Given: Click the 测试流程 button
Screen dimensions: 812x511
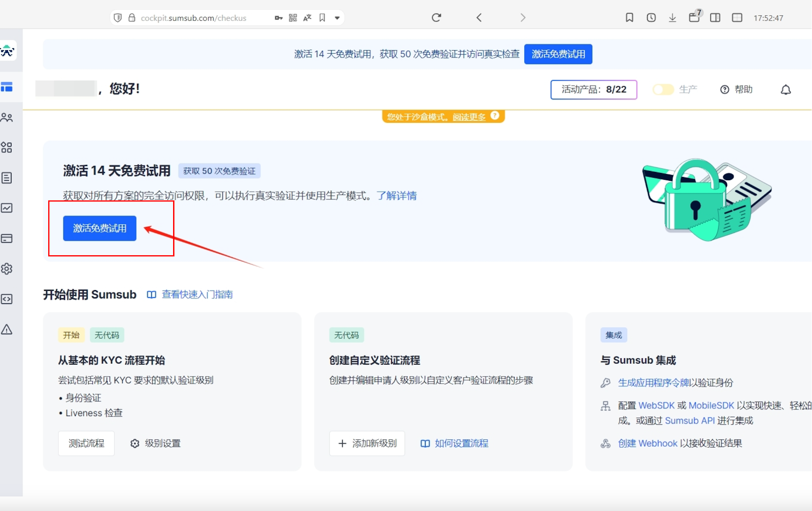Looking at the screenshot, I should 86,444.
